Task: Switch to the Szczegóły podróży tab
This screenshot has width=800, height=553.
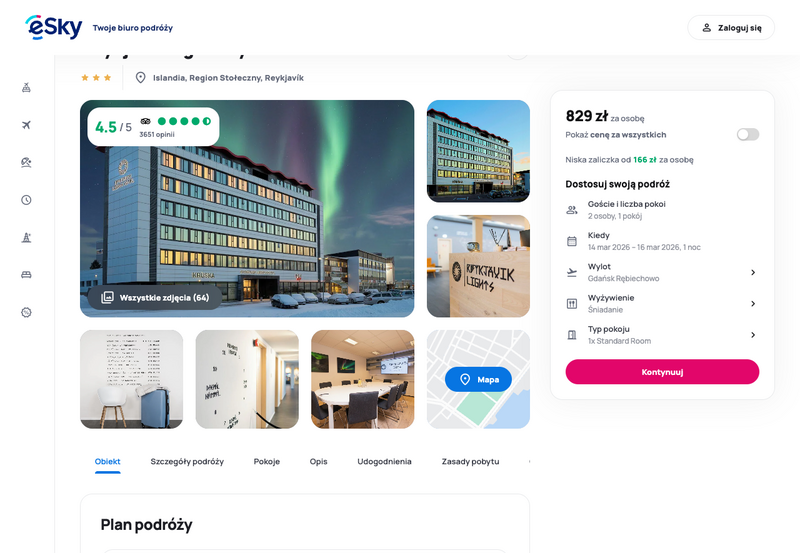Action: click(187, 462)
